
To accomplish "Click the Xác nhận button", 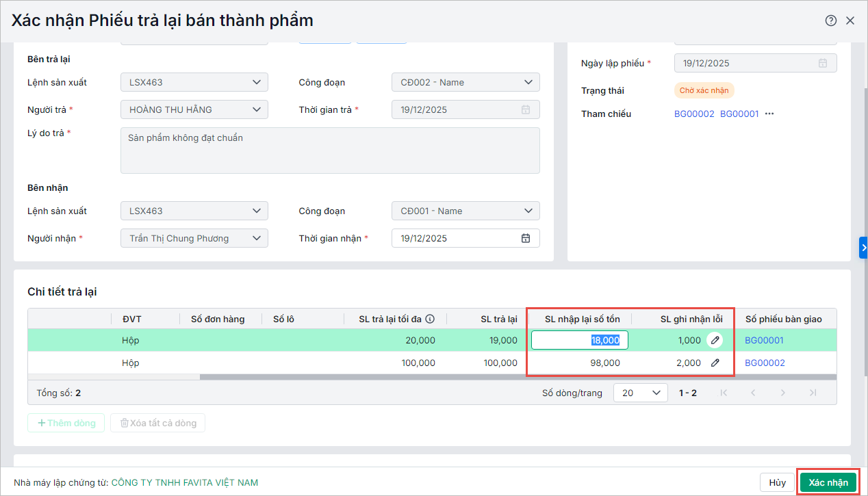I will (x=828, y=482).
